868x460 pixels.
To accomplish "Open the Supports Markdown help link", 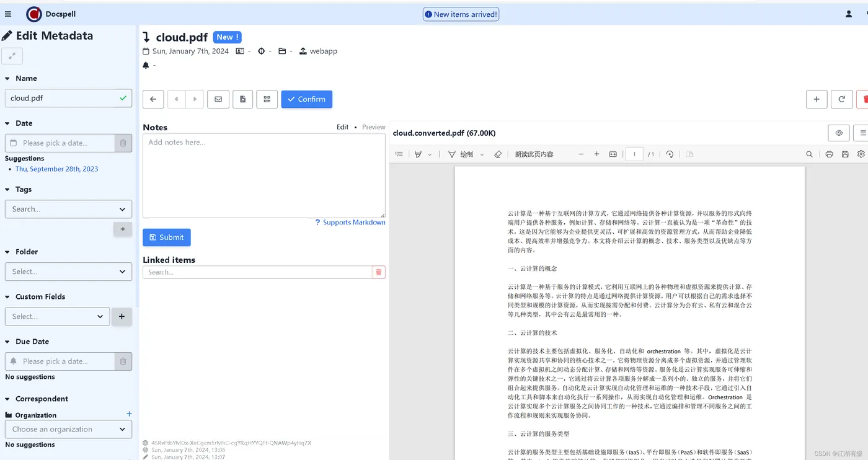I will [350, 223].
